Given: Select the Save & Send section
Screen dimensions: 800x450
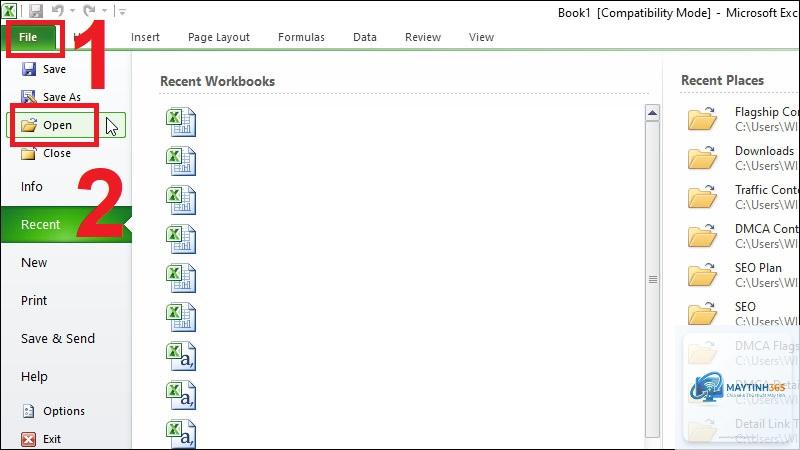Looking at the screenshot, I should pos(58,339).
